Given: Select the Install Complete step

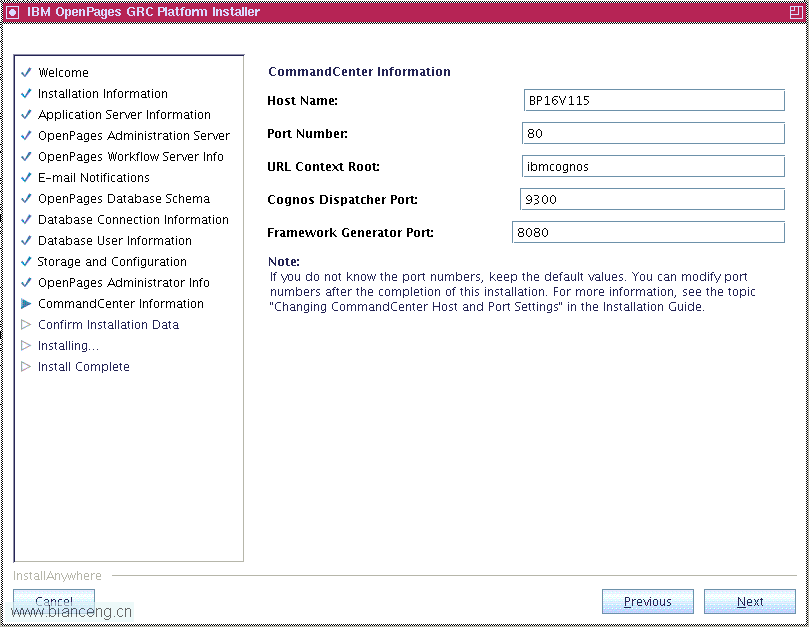Looking at the screenshot, I should [84, 366].
